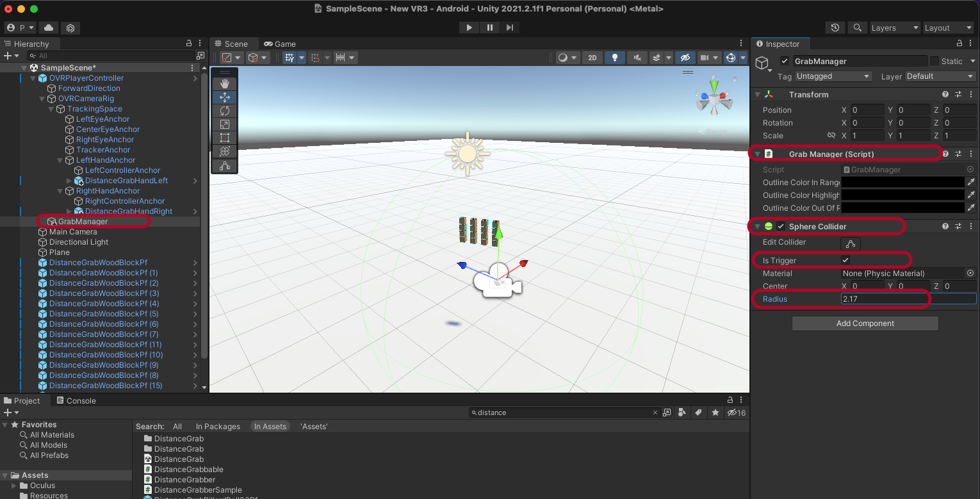The image size is (980, 499).
Task: Select the Scale tool in Scene tools
Action: click(x=225, y=124)
